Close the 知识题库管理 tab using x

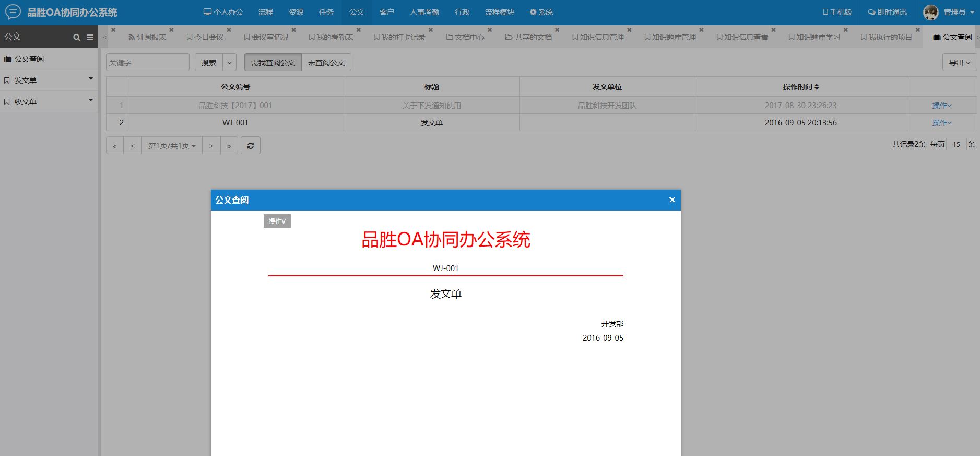click(701, 30)
